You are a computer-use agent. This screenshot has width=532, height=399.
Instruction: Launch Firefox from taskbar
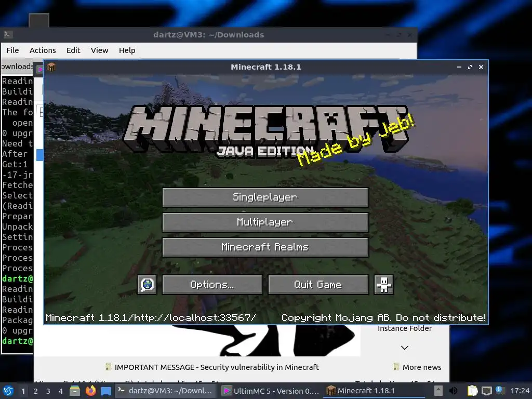pos(90,391)
